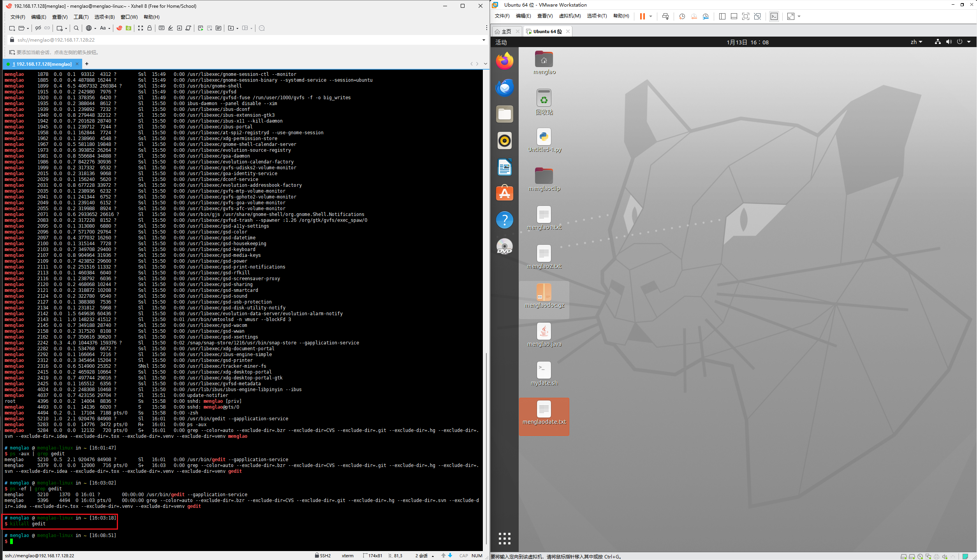The height and width of the screenshot is (560, 977).
Task: Toggle Xshell full screen via the arrows icon
Action: [141, 28]
